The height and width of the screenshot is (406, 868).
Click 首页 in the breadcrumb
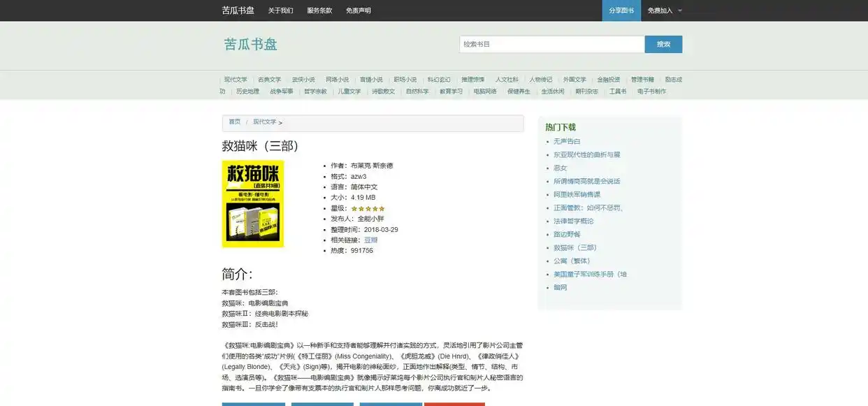coord(233,122)
